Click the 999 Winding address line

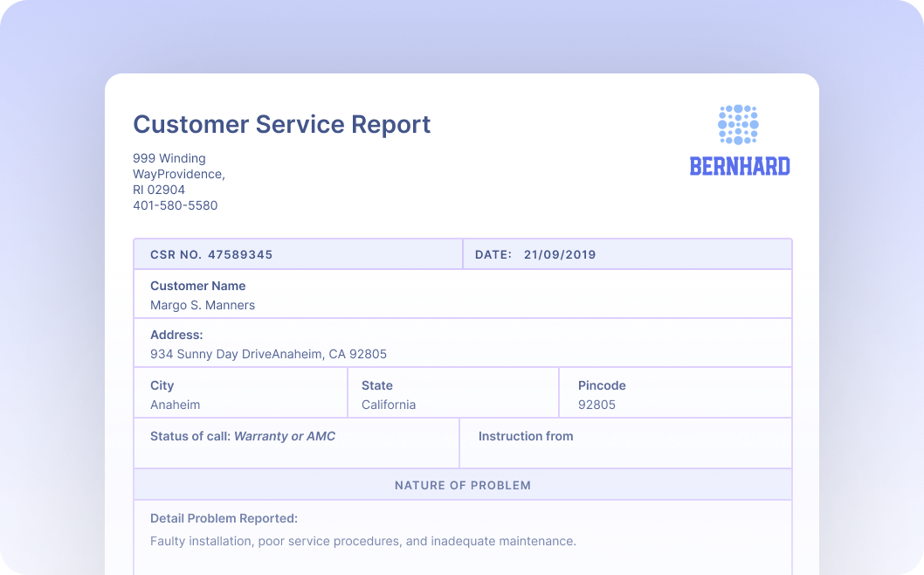[169, 158]
